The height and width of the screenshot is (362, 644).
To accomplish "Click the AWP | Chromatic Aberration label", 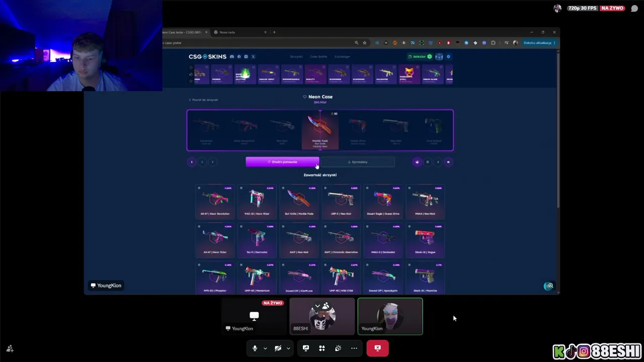I will tap(341, 252).
